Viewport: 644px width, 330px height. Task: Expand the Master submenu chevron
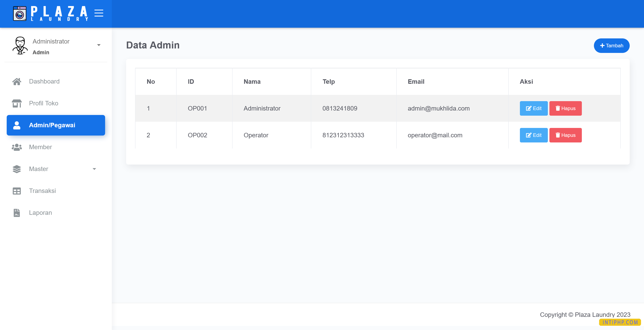(x=94, y=169)
